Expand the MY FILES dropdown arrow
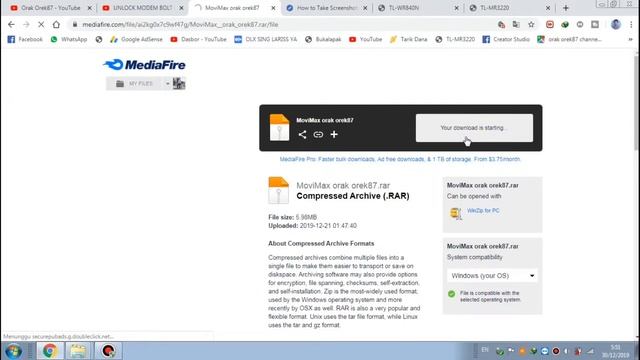The height and width of the screenshot is (360, 640). 167,84
